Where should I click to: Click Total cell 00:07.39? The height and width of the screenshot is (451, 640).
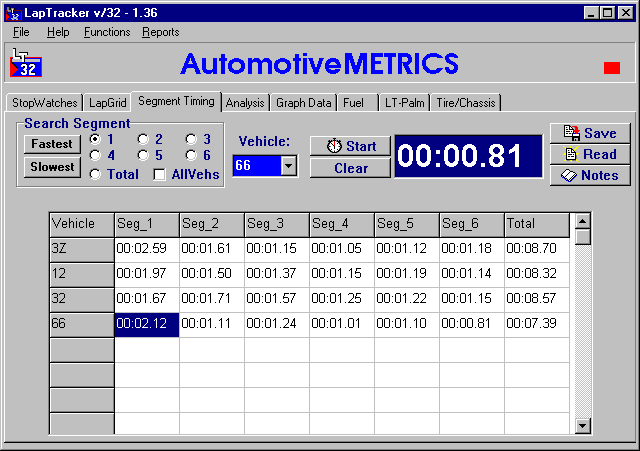click(537, 325)
